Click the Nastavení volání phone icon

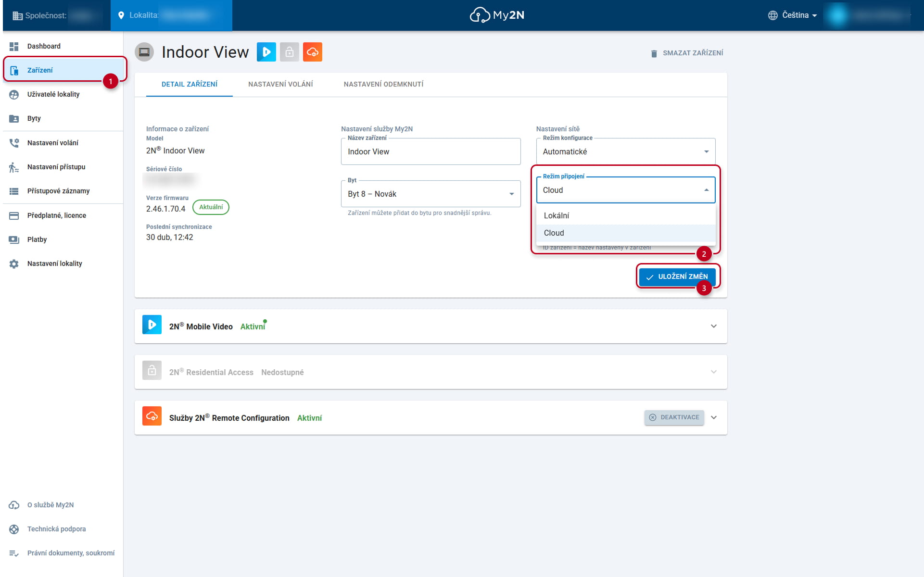(14, 143)
